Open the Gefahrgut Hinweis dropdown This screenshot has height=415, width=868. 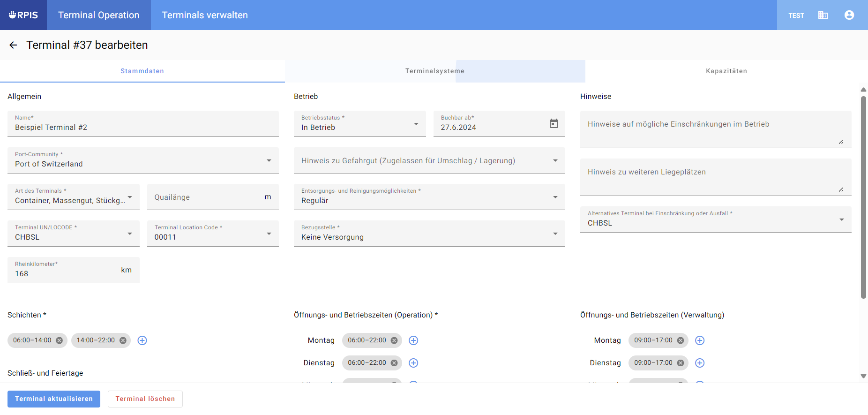point(429,160)
